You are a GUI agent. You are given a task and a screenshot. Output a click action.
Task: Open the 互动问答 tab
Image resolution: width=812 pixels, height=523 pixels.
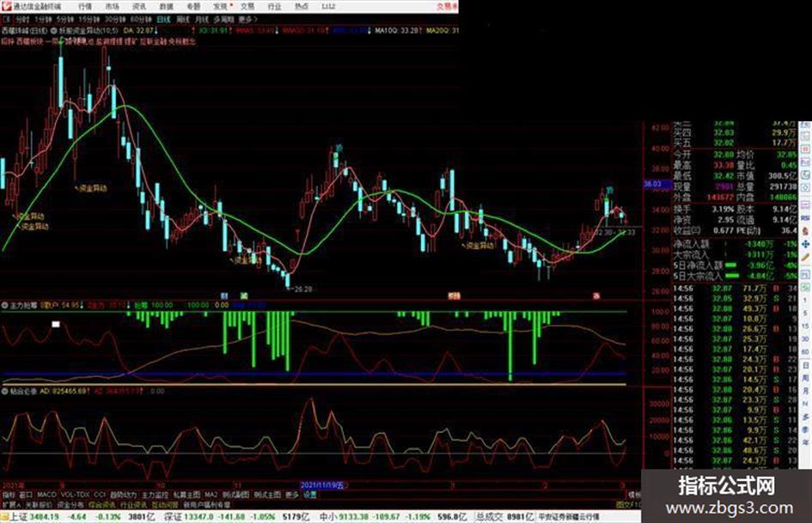pos(165,504)
